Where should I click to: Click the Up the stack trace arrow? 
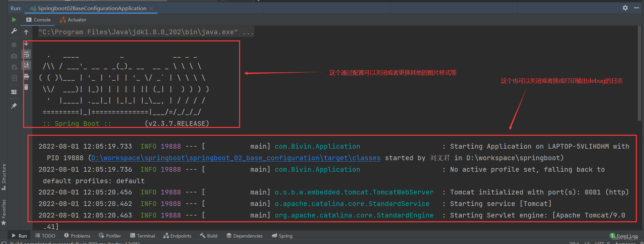(26, 32)
